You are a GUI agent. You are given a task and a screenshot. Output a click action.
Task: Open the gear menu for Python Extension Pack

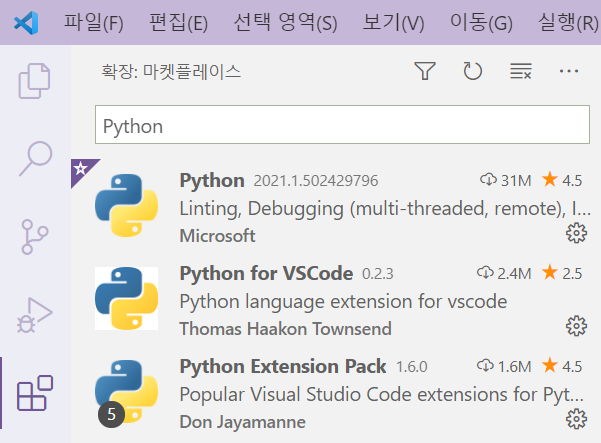click(576, 419)
